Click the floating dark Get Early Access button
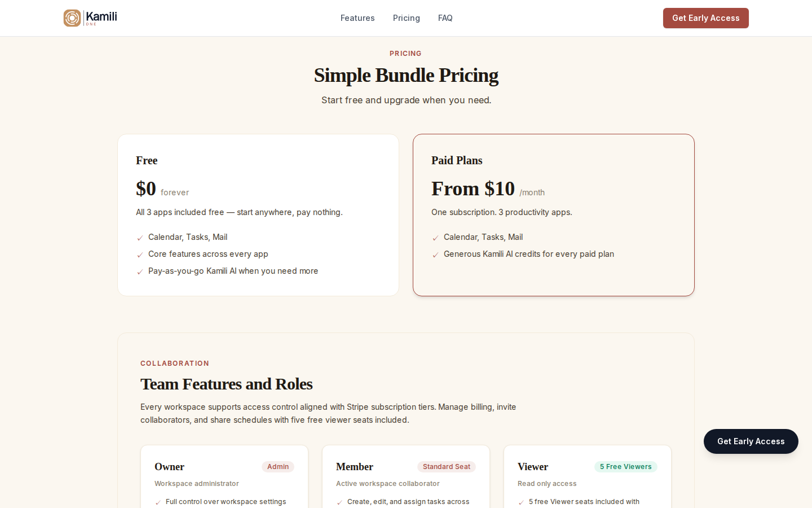 [751, 441]
